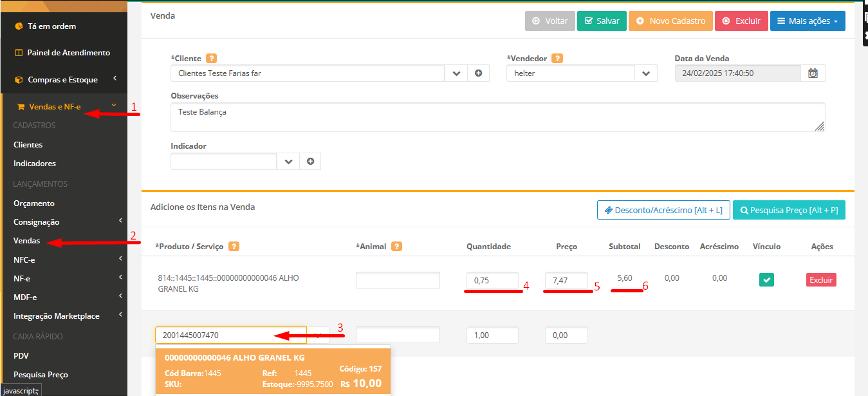Click the calendar icon beside Data da Venda
This screenshot has width=868, height=396.
[x=813, y=73]
